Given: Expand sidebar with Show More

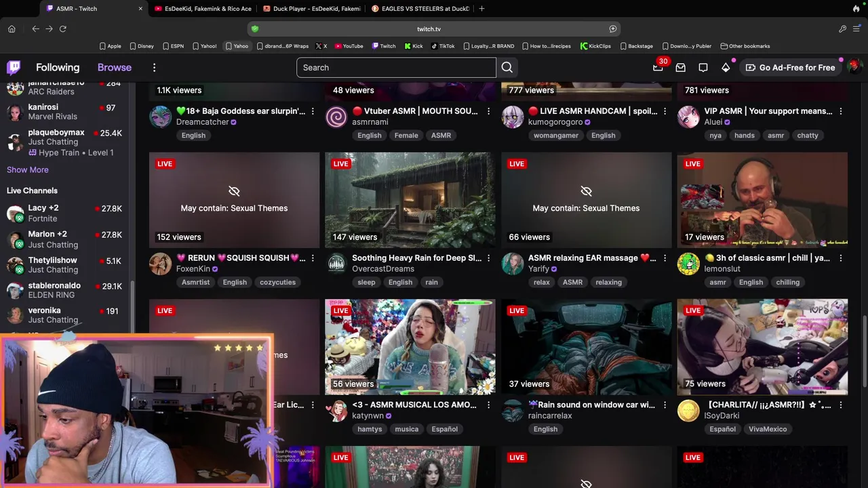Looking at the screenshot, I should (28, 169).
